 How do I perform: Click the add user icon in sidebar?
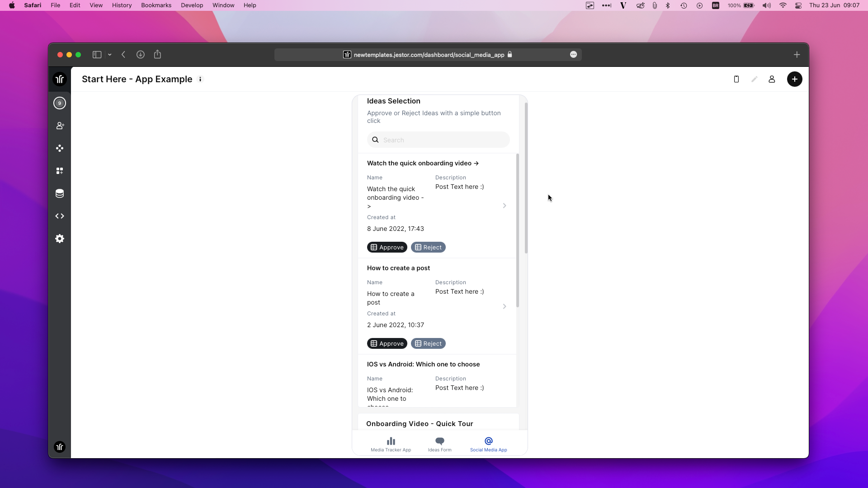60,126
